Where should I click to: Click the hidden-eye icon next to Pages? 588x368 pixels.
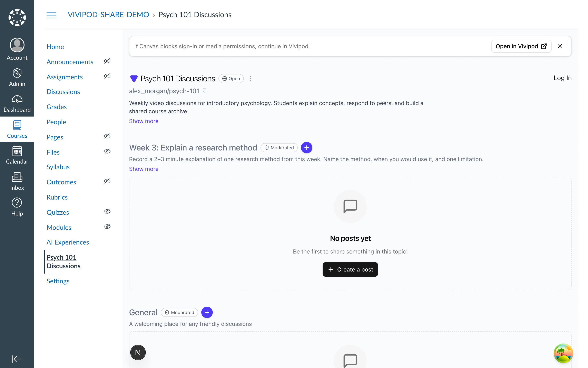coord(107,136)
